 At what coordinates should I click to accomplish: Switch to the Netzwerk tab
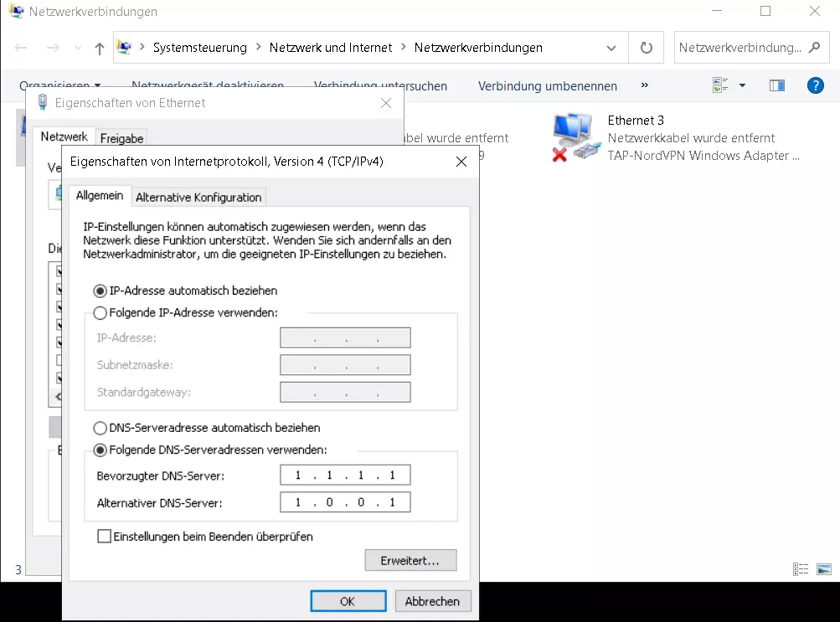[x=64, y=136]
